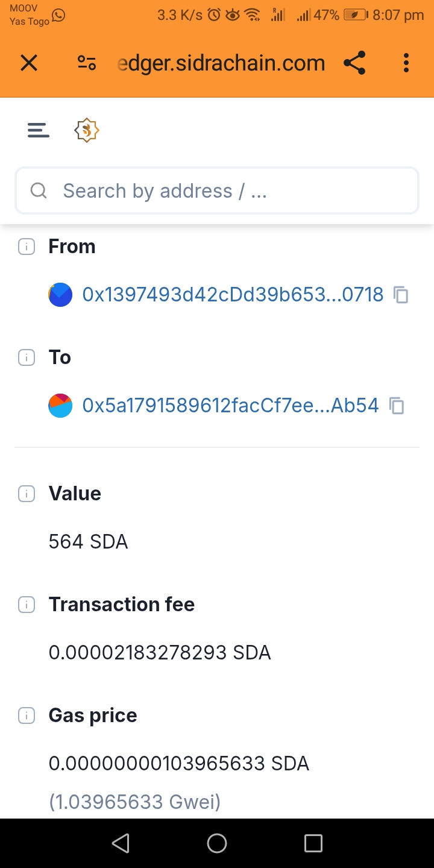
Task: Tap the URL address bar text
Action: click(x=221, y=63)
